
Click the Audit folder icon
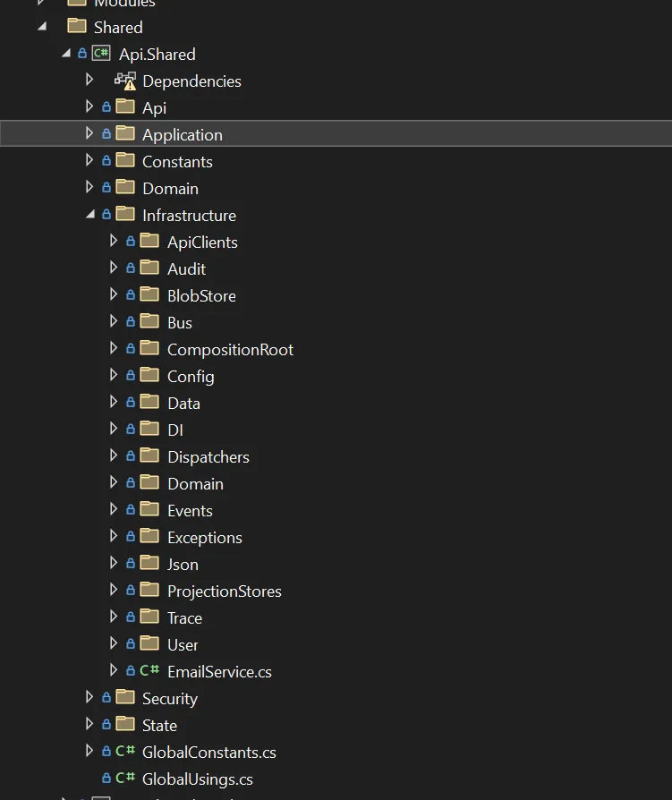(x=149, y=267)
